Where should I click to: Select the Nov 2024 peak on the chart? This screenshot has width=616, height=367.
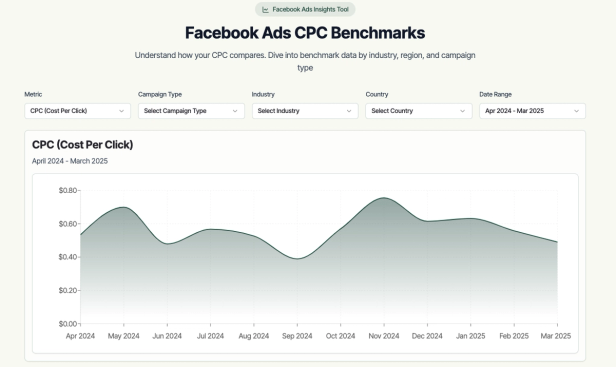click(x=384, y=198)
